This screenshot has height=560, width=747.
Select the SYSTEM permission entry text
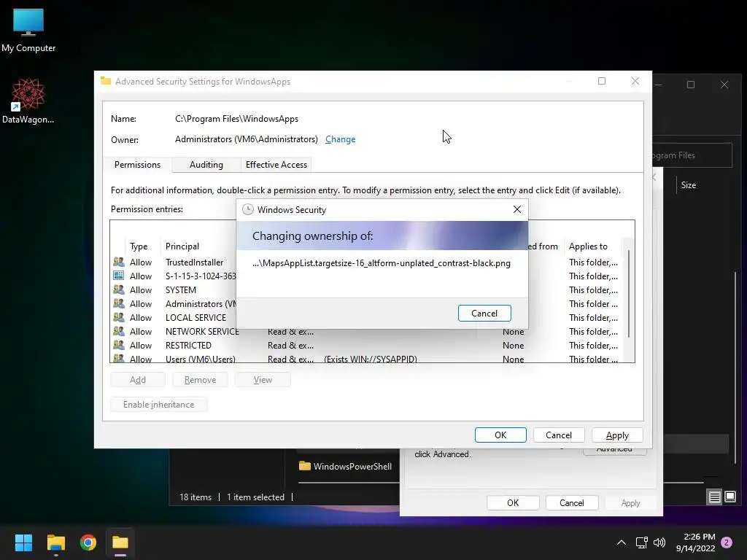pyautogui.click(x=181, y=289)
